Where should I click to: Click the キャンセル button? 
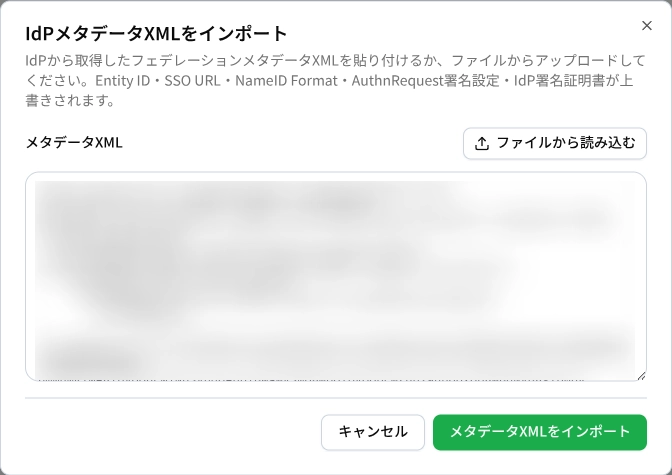[373, 432]
